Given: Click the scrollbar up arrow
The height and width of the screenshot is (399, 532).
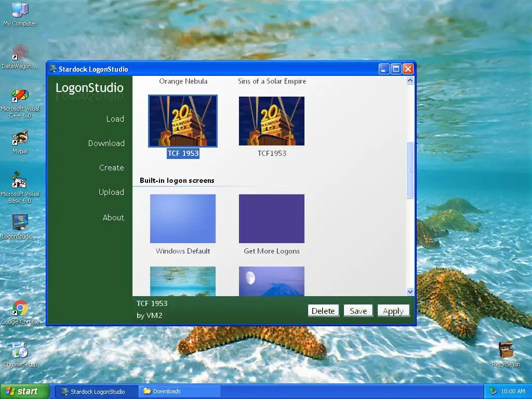Looking at the screenshot, I should (410, 81).
